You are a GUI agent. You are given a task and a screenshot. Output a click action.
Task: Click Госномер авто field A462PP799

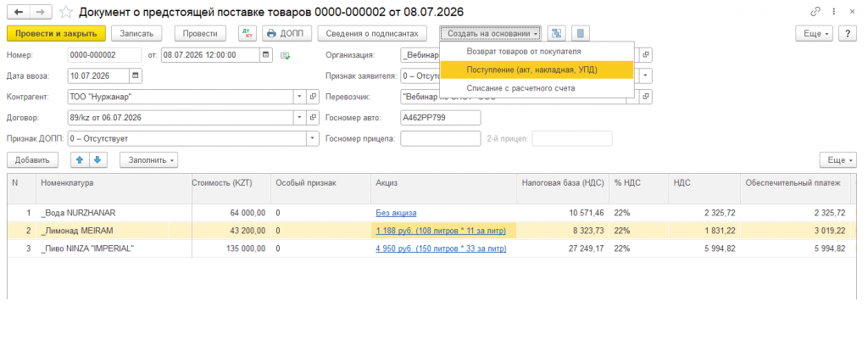point(440,117)
